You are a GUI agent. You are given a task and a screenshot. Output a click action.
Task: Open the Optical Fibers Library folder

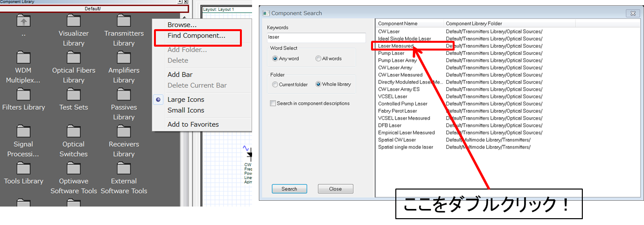pos(74,58)
